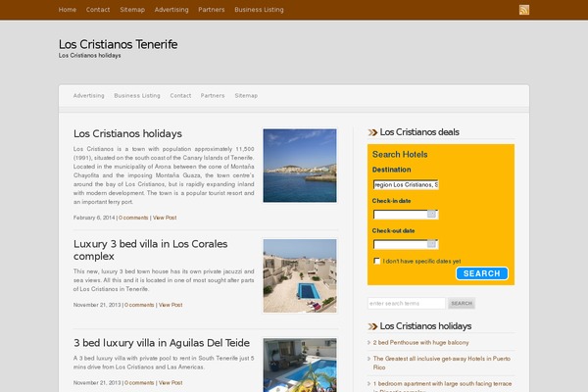Screen dimensions: 588x392
Task: Click the "Search Hotels" heading text
Action: pyautogui.click(x=400, y=154)
